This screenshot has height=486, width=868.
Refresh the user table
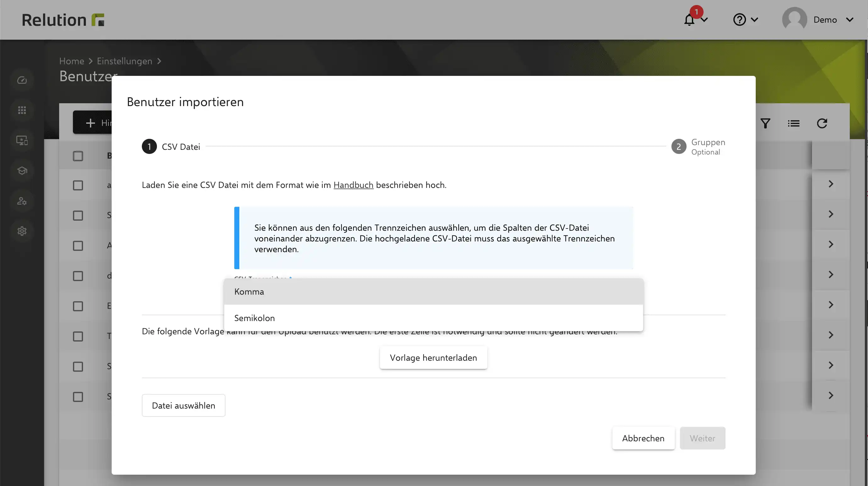(822, 123)
